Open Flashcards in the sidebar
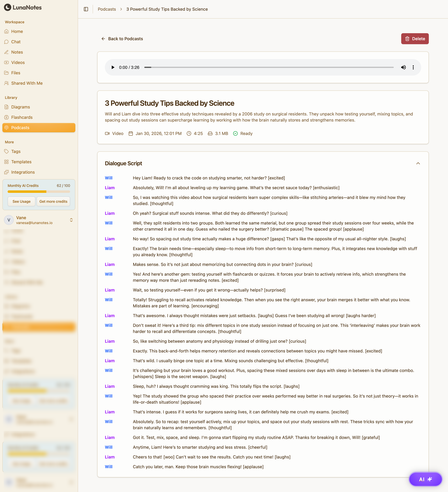This screenshot has width=448, height=492. [22, 117]
